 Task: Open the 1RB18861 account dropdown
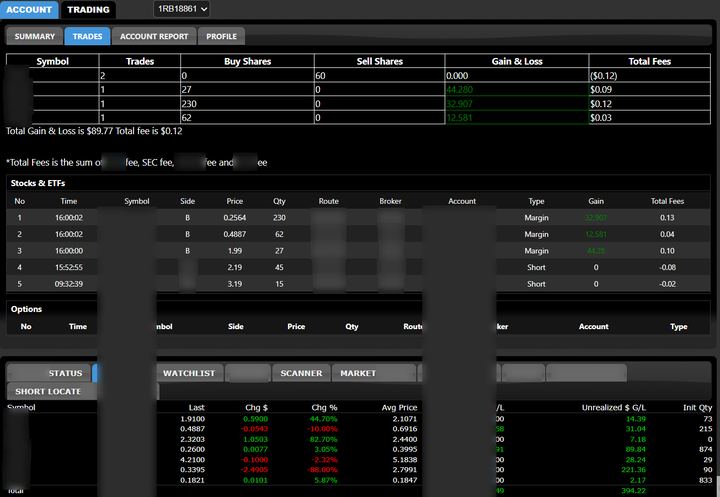point(182,9)
